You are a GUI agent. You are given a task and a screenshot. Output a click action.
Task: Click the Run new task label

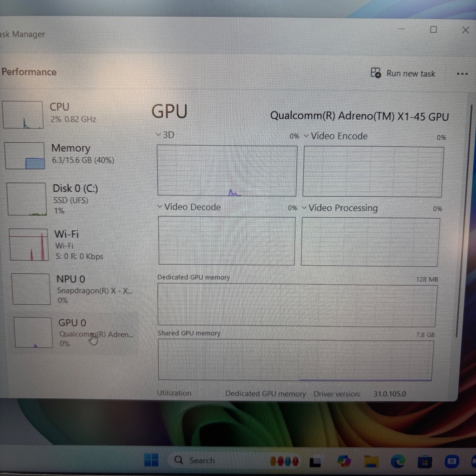tap(410, 74)
